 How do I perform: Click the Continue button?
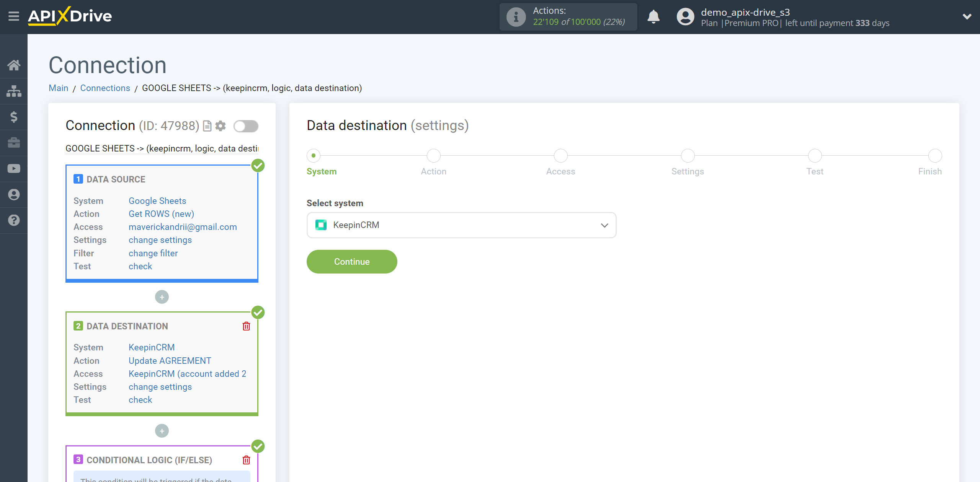pos(352,262)
